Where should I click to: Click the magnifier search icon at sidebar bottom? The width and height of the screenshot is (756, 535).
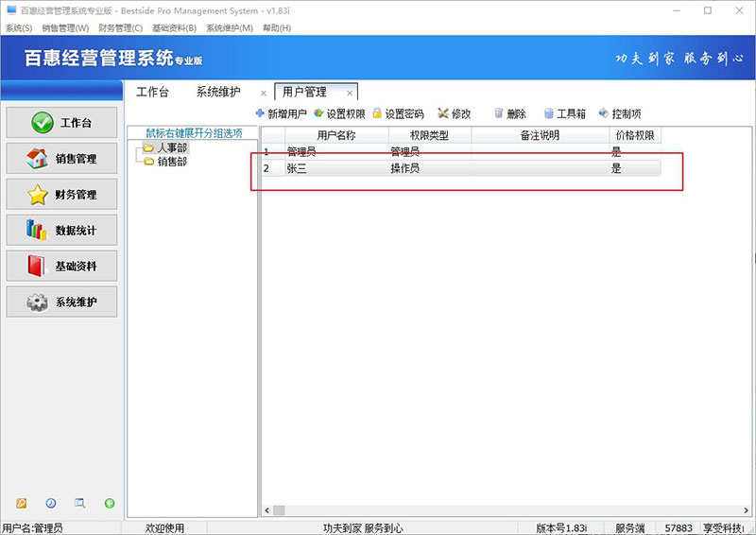click(x=80, y=503)
